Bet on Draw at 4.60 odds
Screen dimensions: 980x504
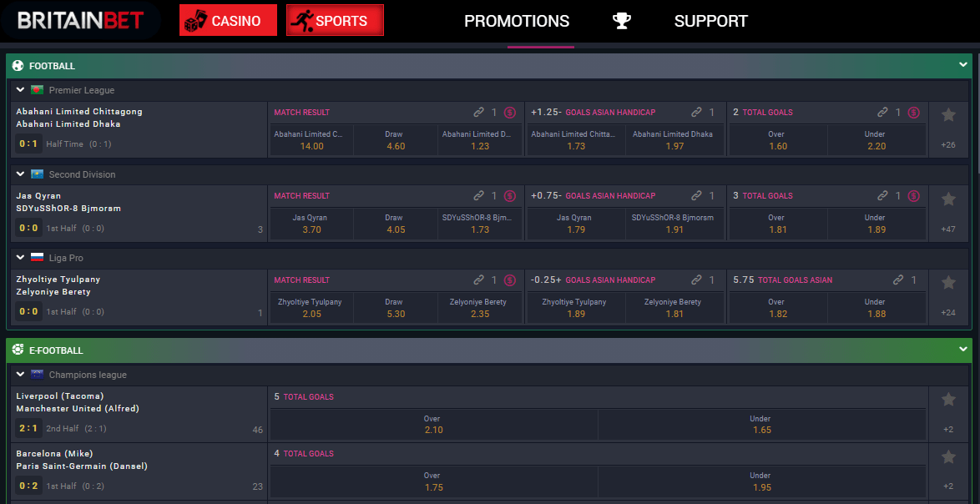tap(396, 140)
